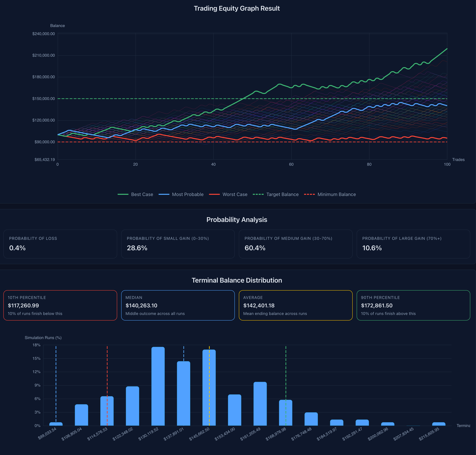This screenshot has height=455, width=476.
Task: Click the Probability of Loss card
Action: [x=60, y=244]
